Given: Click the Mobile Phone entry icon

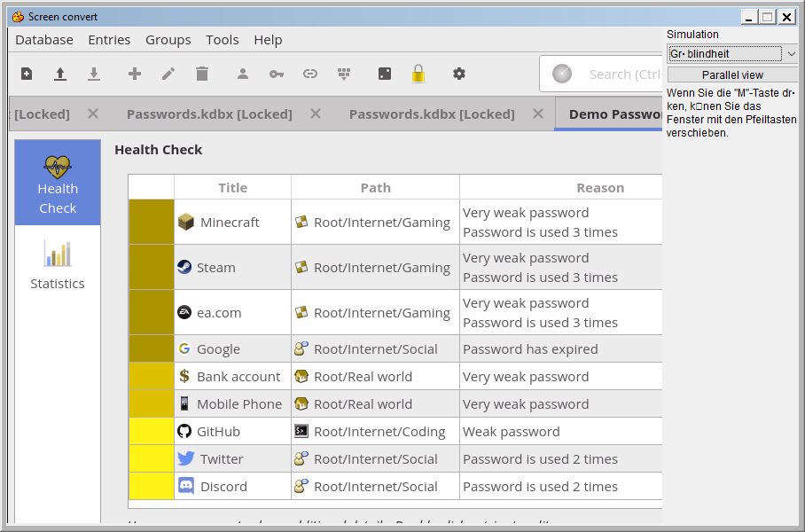Looking at the screenshot, I should point(184,403).
